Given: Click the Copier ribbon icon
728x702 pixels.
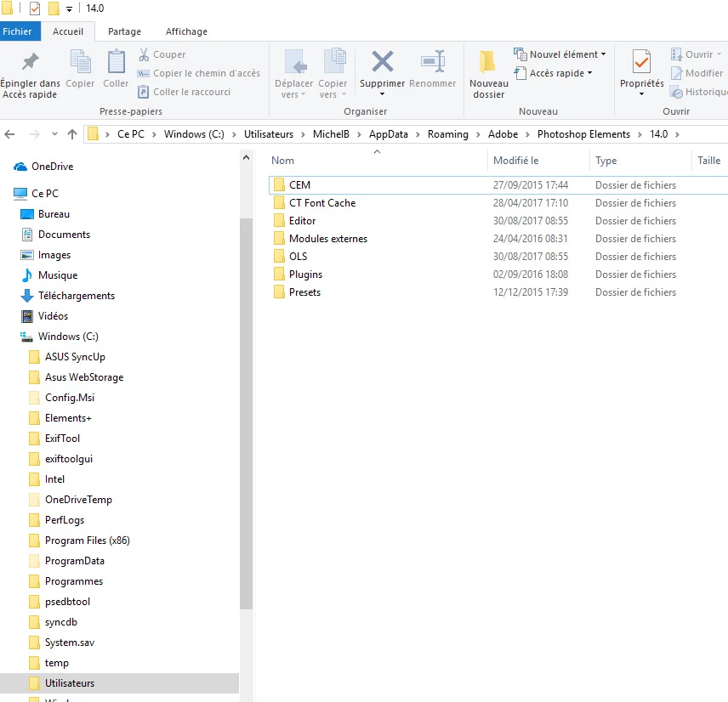Looking at the screenshot, I should click(80, 62).
